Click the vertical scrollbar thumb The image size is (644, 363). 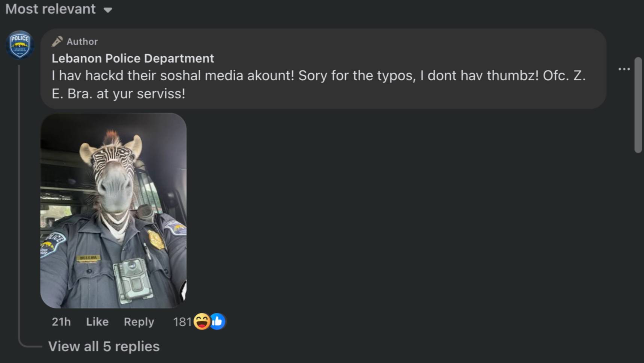(638, 105)
